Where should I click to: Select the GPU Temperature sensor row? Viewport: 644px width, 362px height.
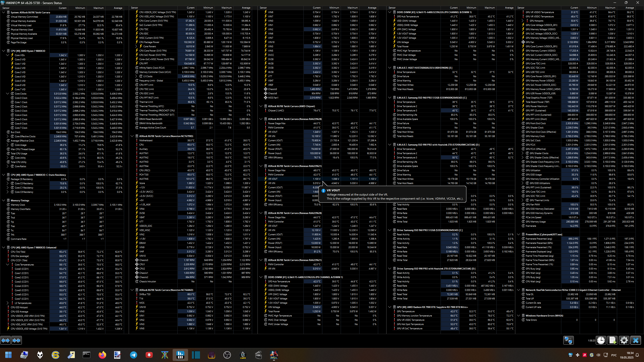coord(406,311)
